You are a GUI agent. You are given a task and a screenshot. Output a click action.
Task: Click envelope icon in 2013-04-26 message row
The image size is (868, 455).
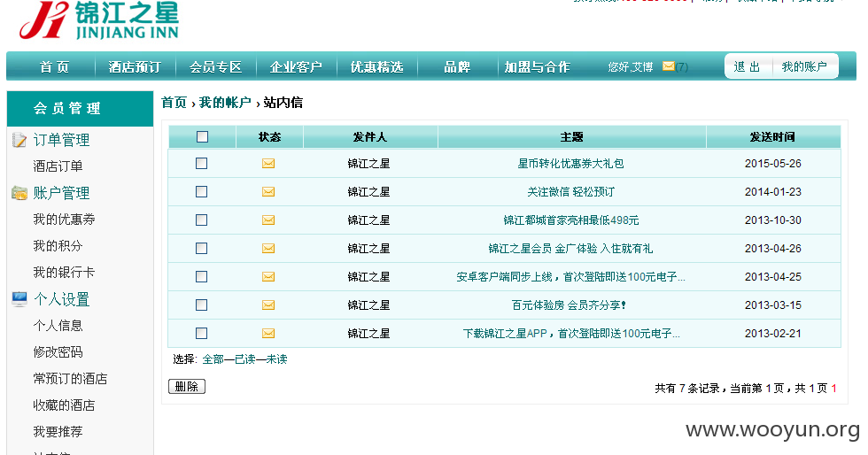[268, 248]
